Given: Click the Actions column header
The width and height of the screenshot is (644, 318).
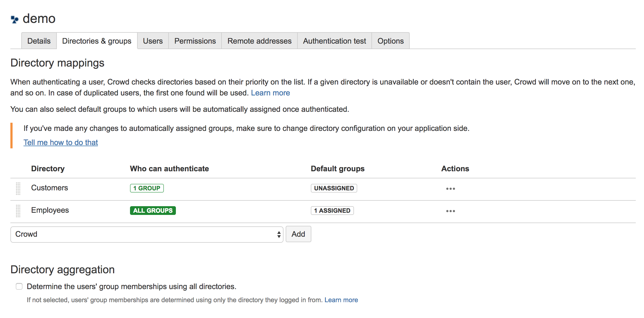Looking at the screenshot, I should (455, 169).
